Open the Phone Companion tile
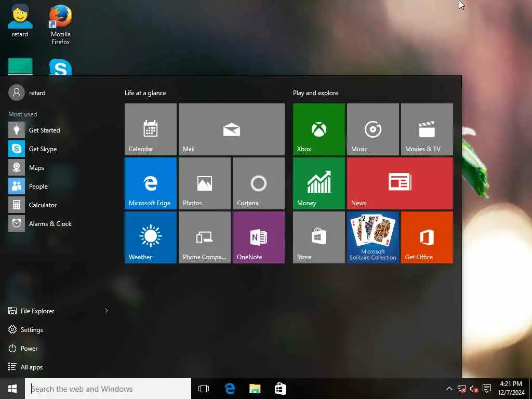 pyautogui.click(x=204, y=237)
